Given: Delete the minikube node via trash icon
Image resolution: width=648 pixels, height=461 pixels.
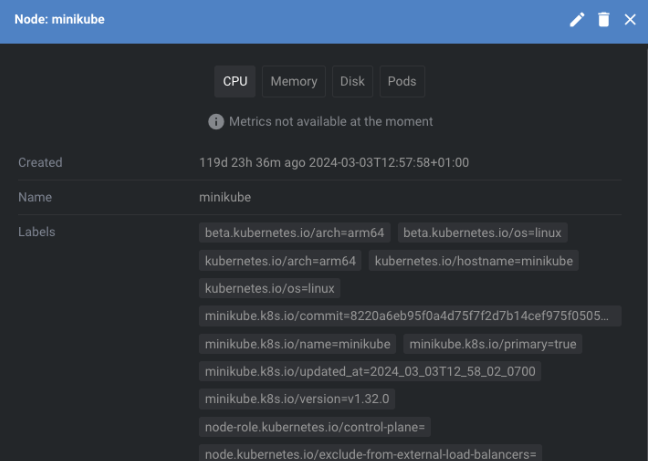Looking at the screenshot, I should pyautogui.click(x=604, y=19).
